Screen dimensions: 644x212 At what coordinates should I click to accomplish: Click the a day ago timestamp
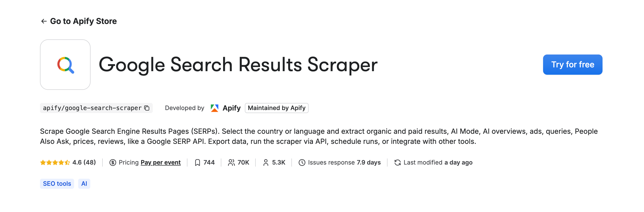[458, 163]
